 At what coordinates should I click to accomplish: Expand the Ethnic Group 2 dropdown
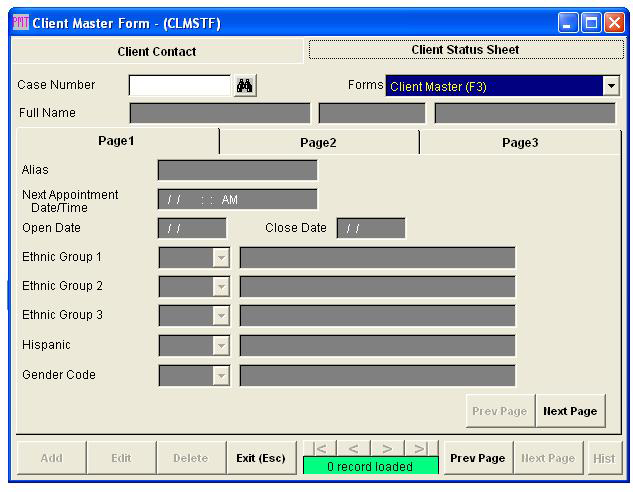(221, 287)
